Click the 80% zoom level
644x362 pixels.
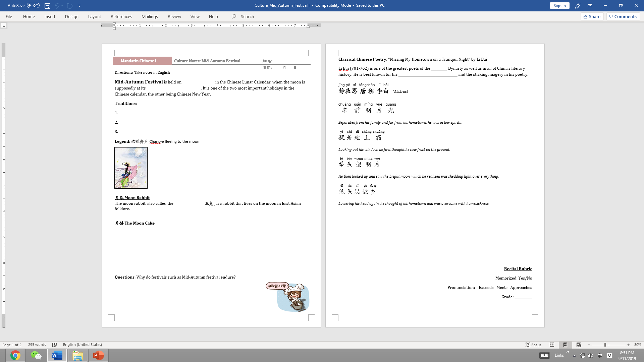coord(638,345)
